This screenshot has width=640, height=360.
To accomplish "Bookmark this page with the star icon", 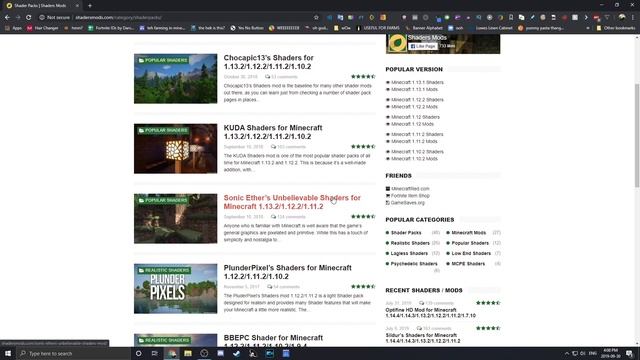I will pos(316,18).
